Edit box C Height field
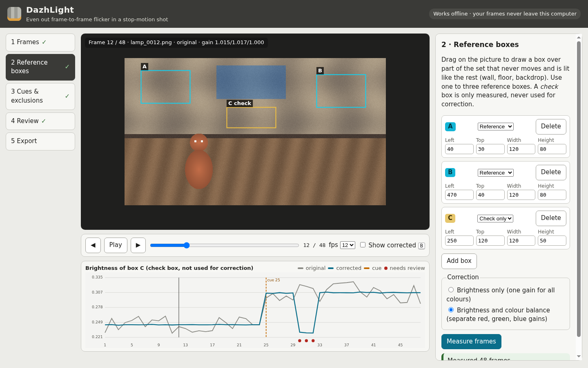The width and height of the screenshot is (588, 368). [552, 241]
